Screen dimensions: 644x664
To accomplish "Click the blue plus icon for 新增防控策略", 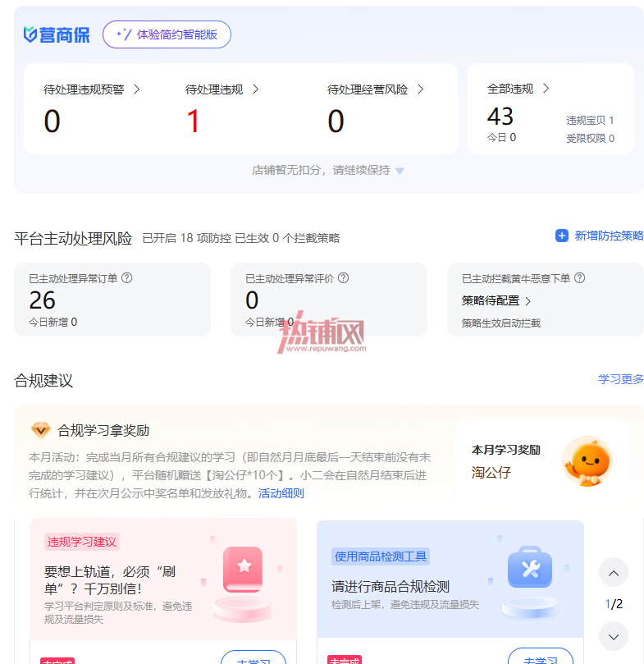I will [x=561, y=236].
